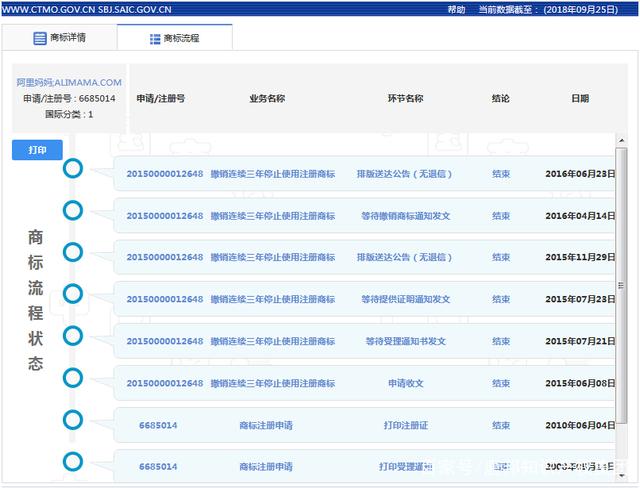Click 打印注册证 step name
The image size is (640, 488).
pos(405,425)
